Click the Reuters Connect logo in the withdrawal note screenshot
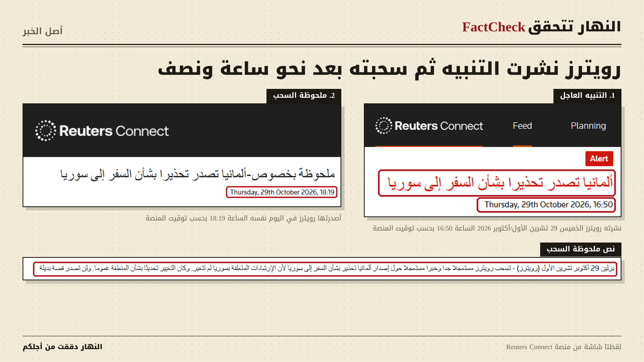This screenshot has height=362, width=644. coord(102,131)
